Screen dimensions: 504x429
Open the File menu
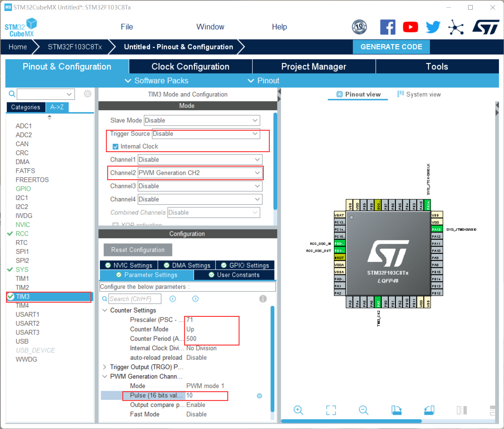127,27
